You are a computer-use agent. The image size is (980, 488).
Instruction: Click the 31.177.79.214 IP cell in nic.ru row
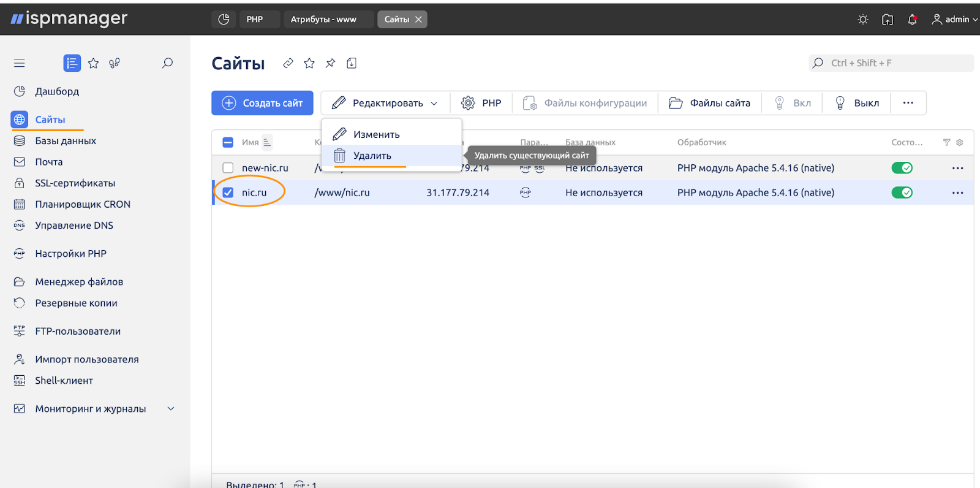pyautogui.click(x=458, y=193)
